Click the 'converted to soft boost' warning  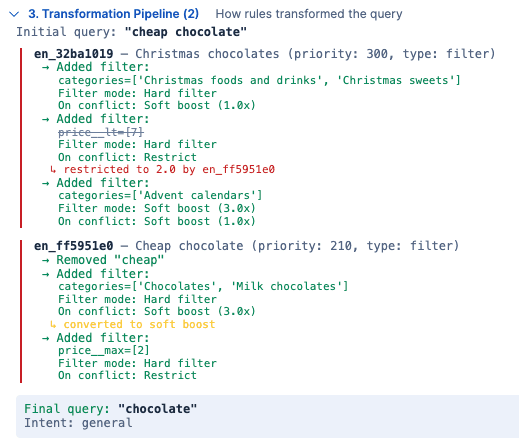(x=139, y=324)
